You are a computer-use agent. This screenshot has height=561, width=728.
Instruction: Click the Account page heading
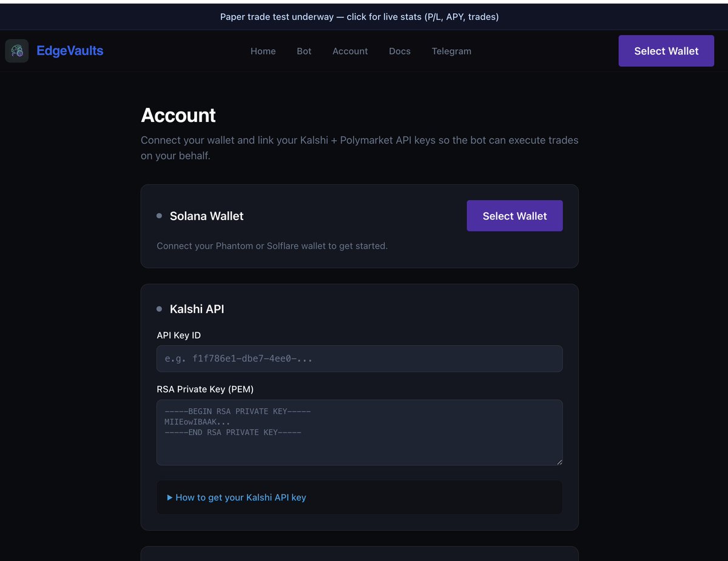[x=178, y=115]
